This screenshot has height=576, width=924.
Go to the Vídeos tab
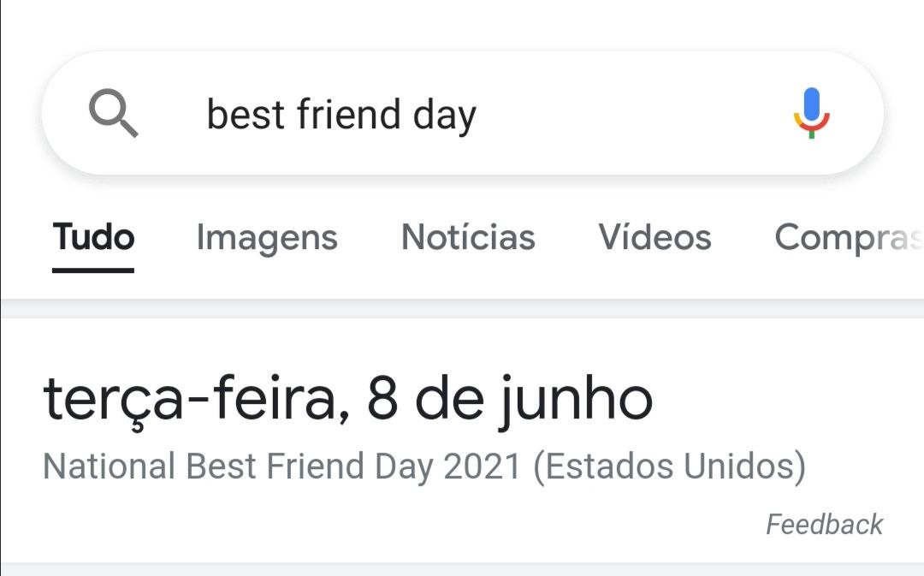point(654,237)
